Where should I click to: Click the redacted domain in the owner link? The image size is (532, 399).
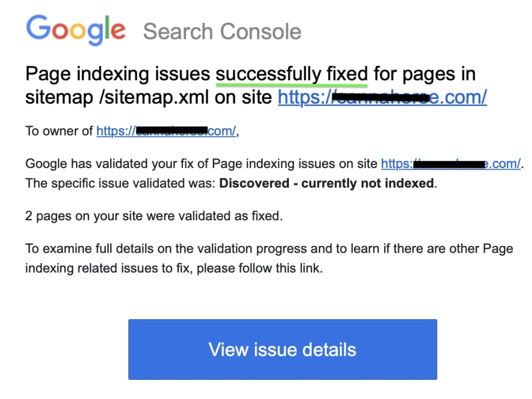[x=172, y=130]
